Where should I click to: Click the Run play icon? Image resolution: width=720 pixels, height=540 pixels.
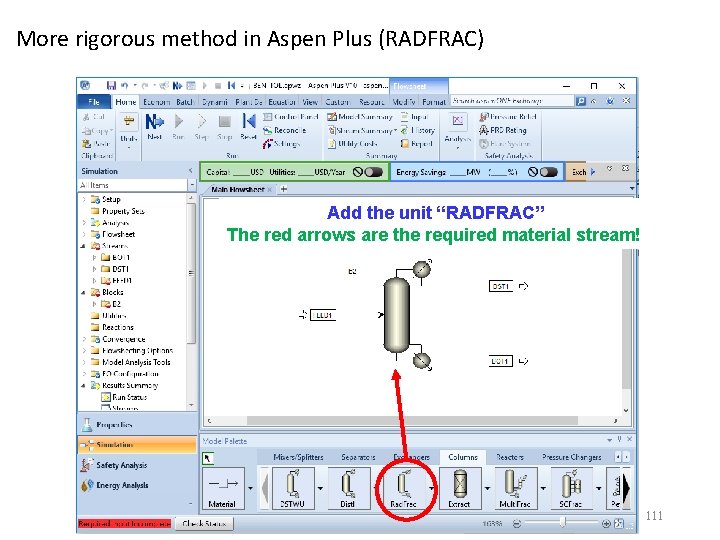[x=179, y=127]
